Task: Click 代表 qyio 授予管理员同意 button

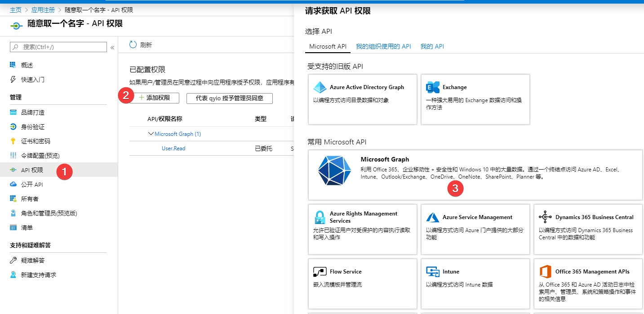Action: [229, 98]
